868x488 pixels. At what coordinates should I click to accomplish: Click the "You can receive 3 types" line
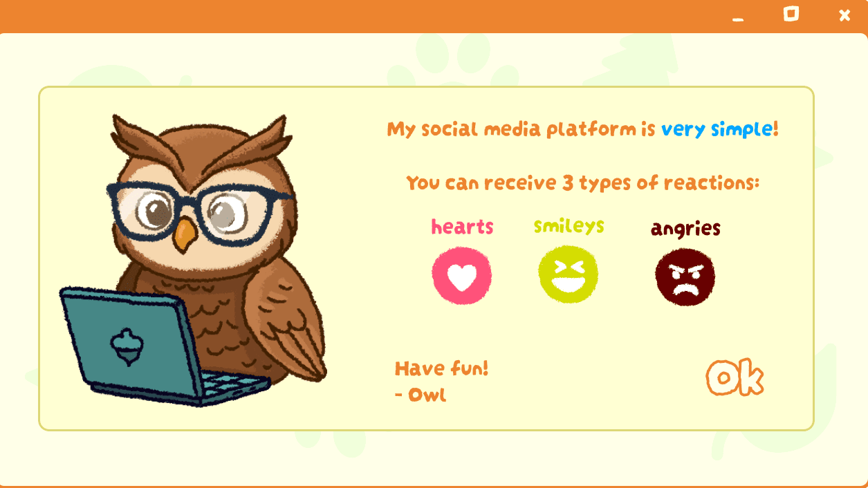pyautogui.click(x=582, y=183)
